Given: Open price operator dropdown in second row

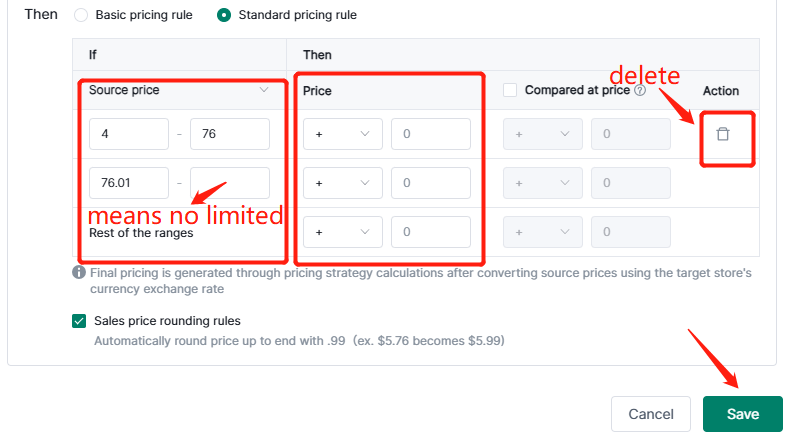Looking at the screenshot, I should (x=342, y=183).
